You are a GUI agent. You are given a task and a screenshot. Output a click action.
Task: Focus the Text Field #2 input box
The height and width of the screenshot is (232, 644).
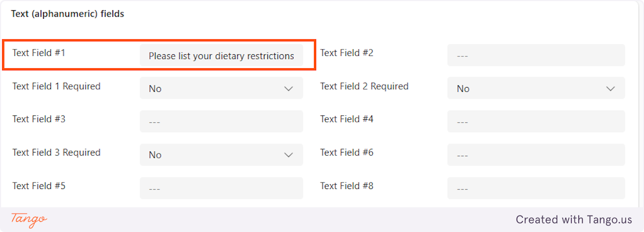(536, 56)
